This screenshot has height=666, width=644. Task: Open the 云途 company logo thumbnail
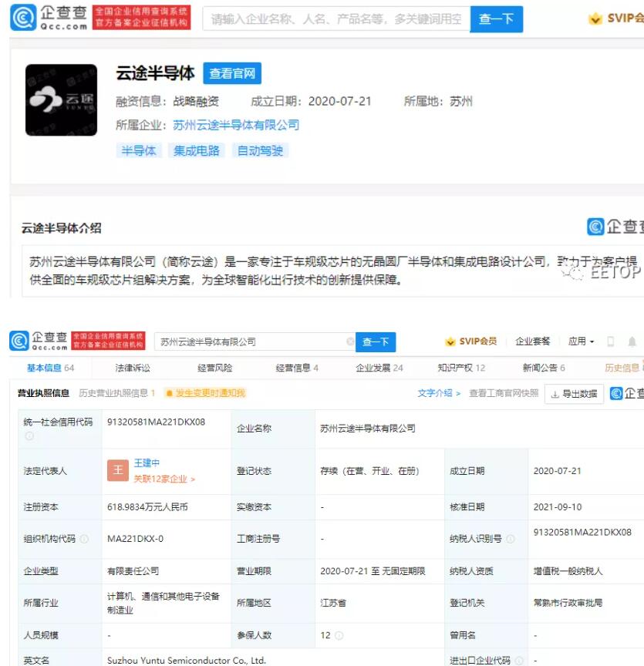tap(61, 99)
